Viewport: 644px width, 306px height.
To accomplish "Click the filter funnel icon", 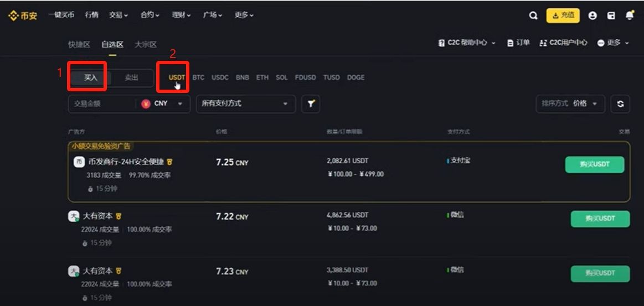I will pyautogui.click(x=311, y=103).
